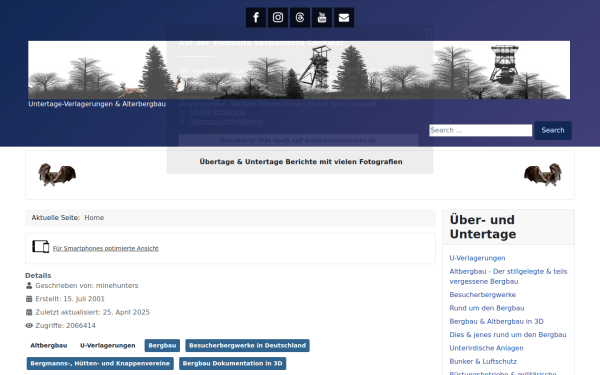Open the Threads social icon
600x375 pixels.
click(x=300, y=18)
